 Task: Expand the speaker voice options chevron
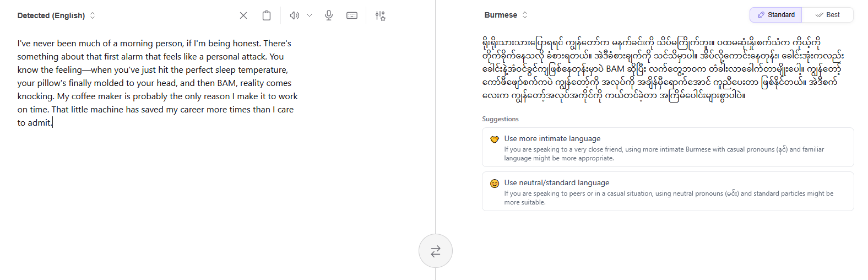(x=310, y=15)
